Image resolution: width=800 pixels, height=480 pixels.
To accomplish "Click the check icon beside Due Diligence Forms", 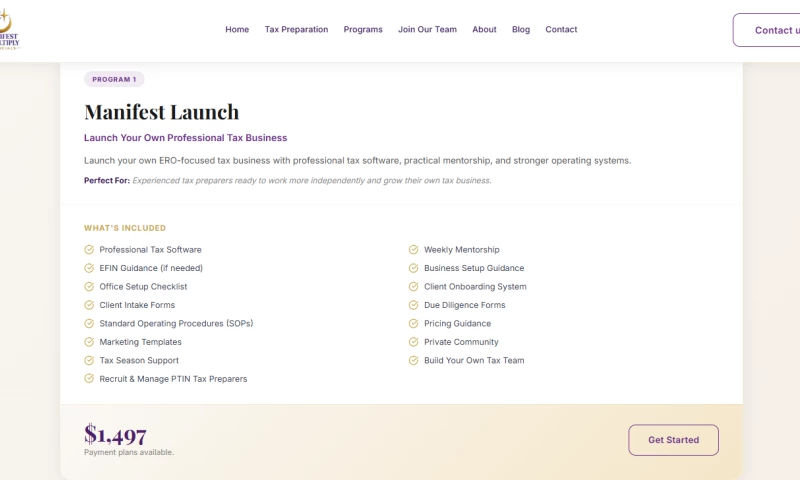I will 413,305.
